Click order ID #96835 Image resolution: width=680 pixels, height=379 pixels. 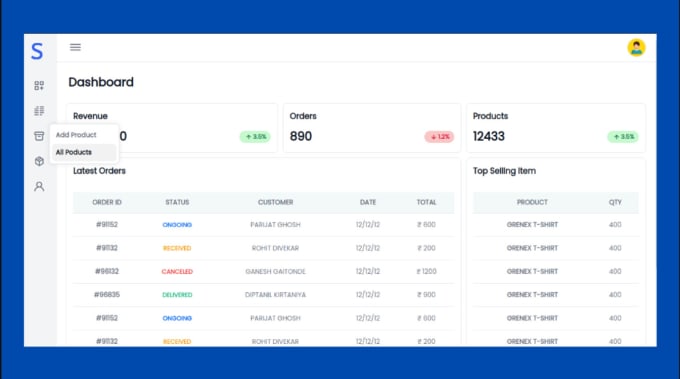[x=107, y=295]
